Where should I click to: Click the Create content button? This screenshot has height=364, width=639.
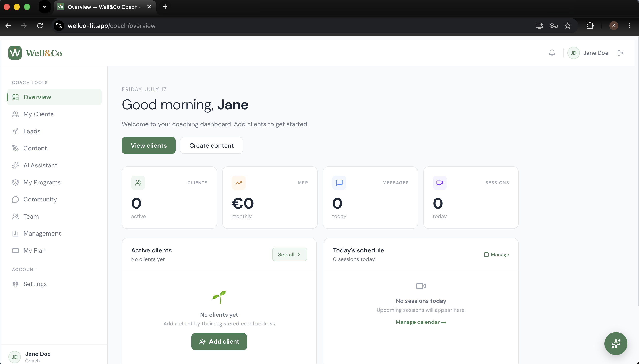click(211, 145)
